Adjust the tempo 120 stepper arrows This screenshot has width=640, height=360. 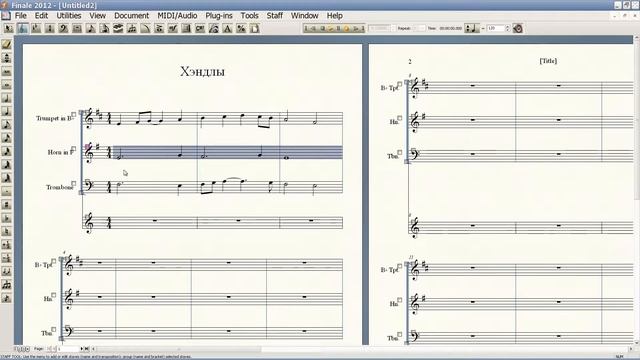(508, 29)
